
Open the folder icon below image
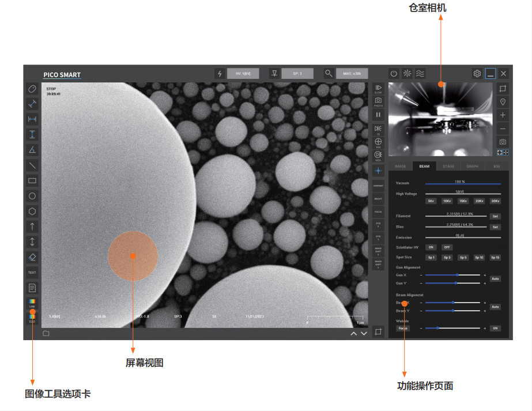tap(46, 333)
